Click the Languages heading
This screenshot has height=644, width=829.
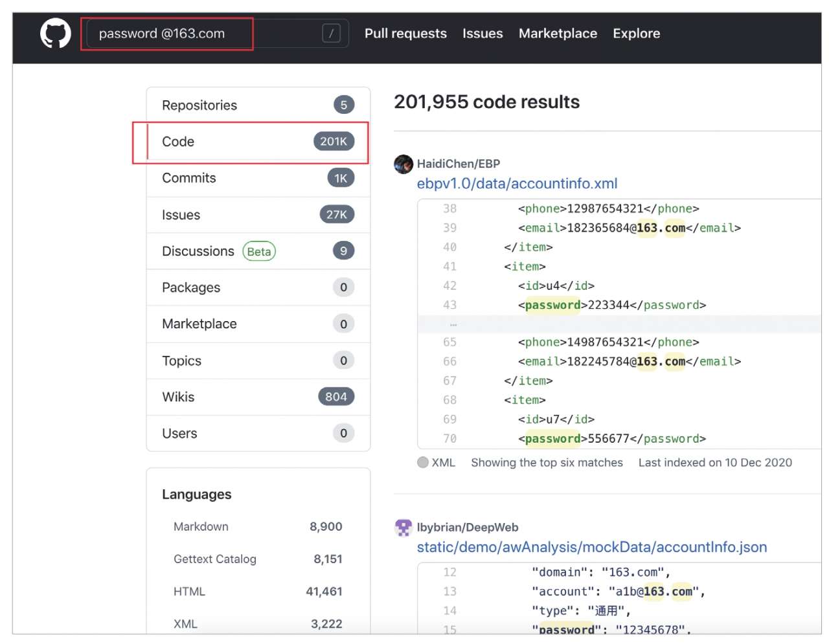tap(196, 494)
